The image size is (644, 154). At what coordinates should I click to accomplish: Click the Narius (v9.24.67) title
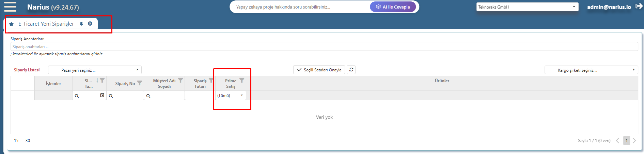(53, 7)
